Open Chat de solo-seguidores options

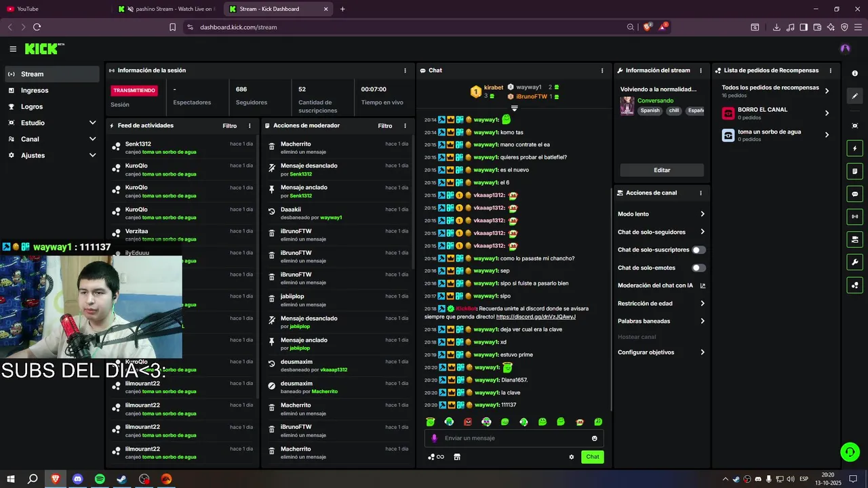point(661,232)
